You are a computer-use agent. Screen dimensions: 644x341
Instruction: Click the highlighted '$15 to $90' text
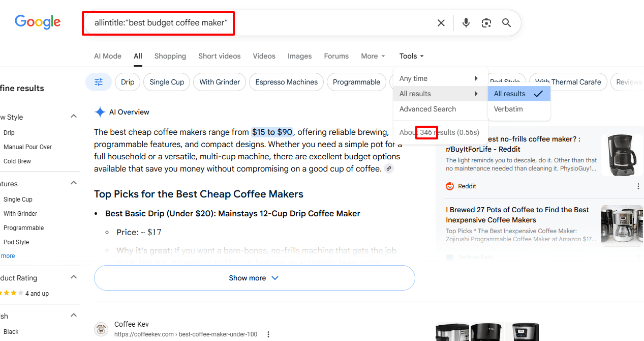pos(272,132)
